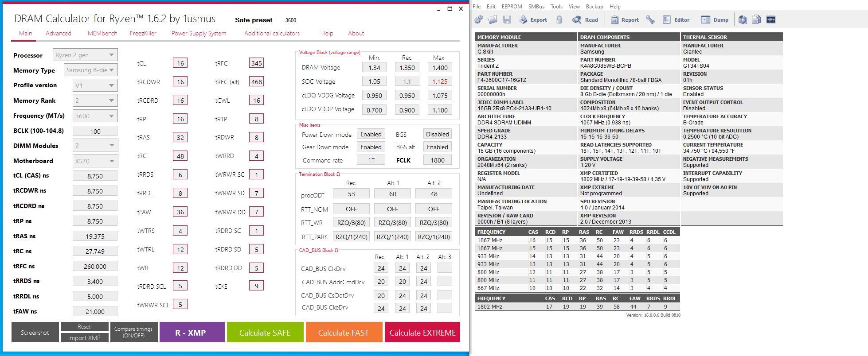Open the Additional calculators tab
868x356 pixels.
click(272, 33)
